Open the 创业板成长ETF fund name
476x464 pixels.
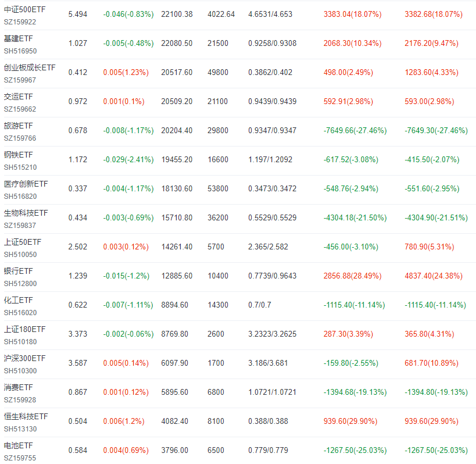30,67
